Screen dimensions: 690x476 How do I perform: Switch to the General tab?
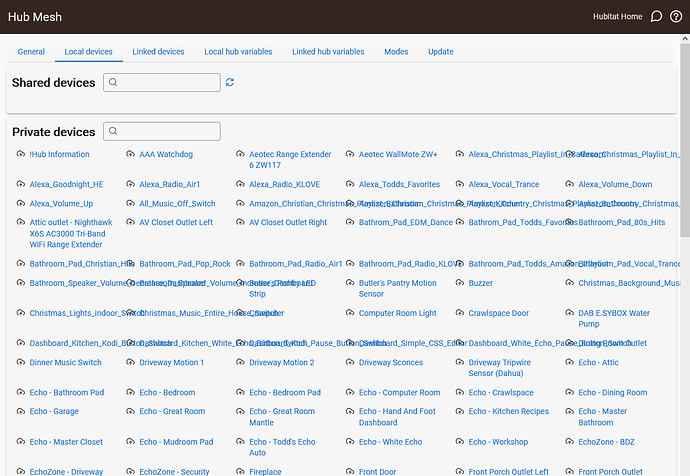tap(31, 51)
